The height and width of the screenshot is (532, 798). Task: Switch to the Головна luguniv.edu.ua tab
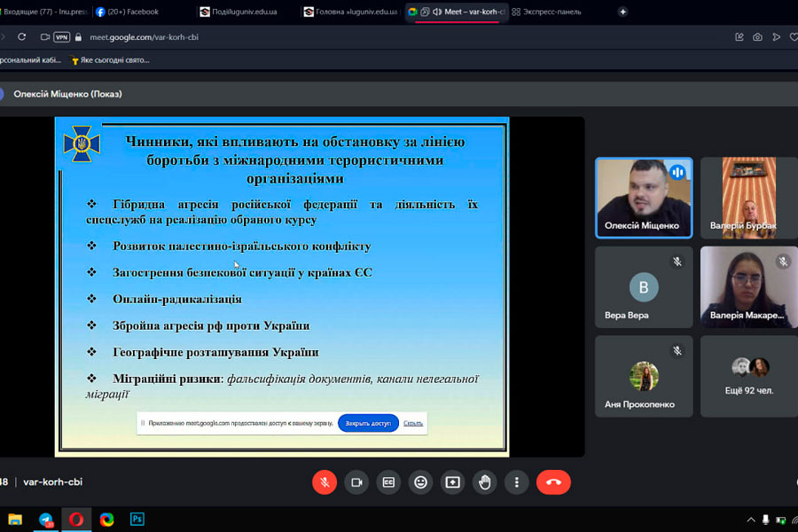pyautogui.click(x=351, y=12)
